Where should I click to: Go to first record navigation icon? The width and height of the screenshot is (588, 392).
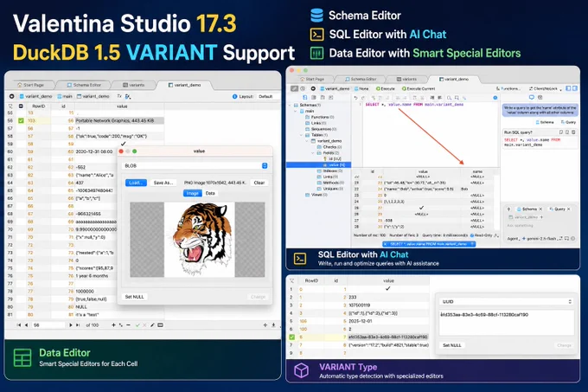[18, 325]
